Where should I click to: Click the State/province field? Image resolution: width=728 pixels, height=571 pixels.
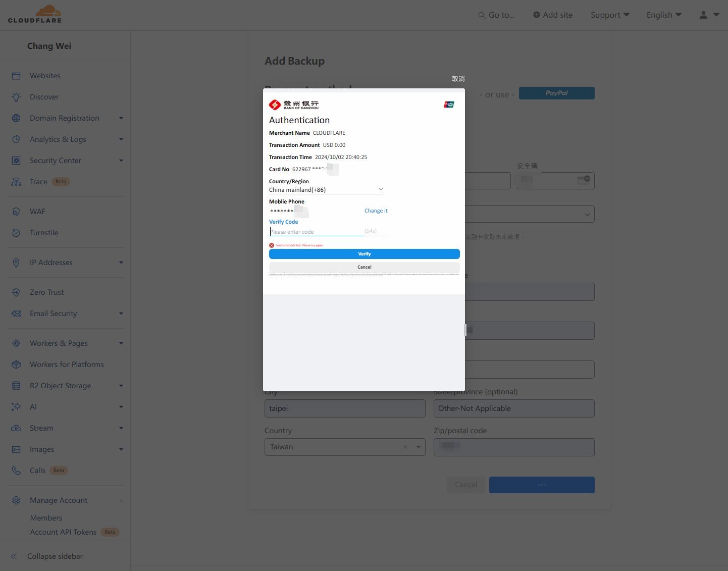click(x=514, y=408)
